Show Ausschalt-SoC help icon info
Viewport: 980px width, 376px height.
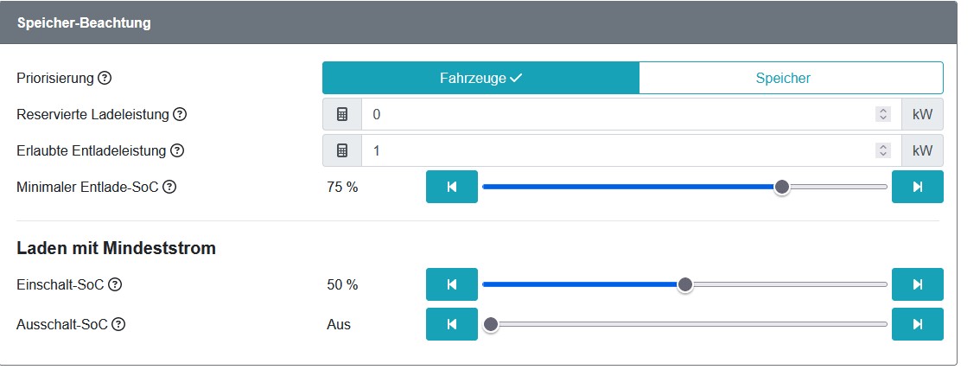(119, 325)
